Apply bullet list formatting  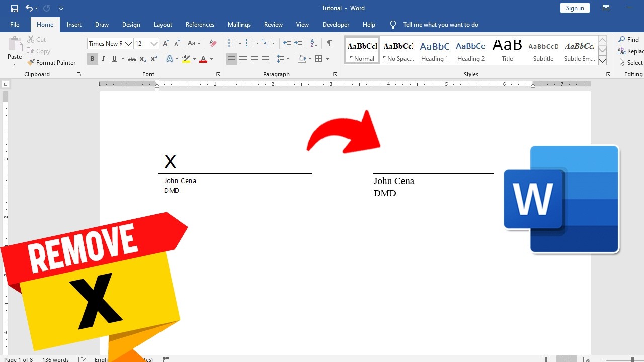tap(231, 44)
